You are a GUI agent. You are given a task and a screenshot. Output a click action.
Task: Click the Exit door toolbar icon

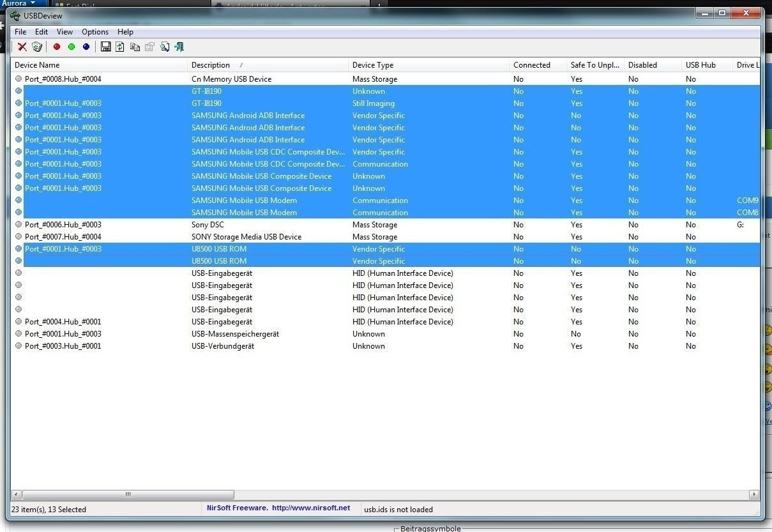(179, 47)
